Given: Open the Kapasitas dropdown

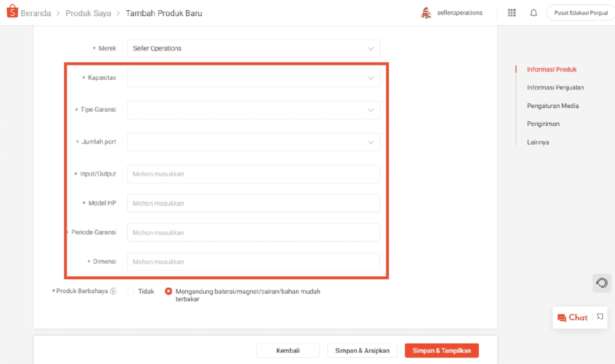Looking at the screenshot, I should click(x=253, y=77).
